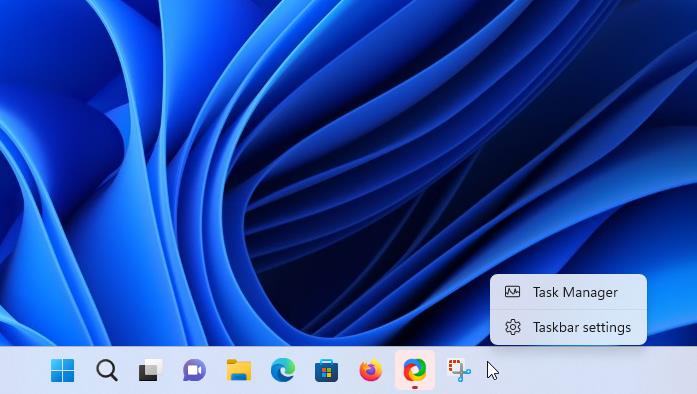697x394 pixels.
Task: Open the Windows Start menu
Action: pyautogui.click(x=62, y=370)
